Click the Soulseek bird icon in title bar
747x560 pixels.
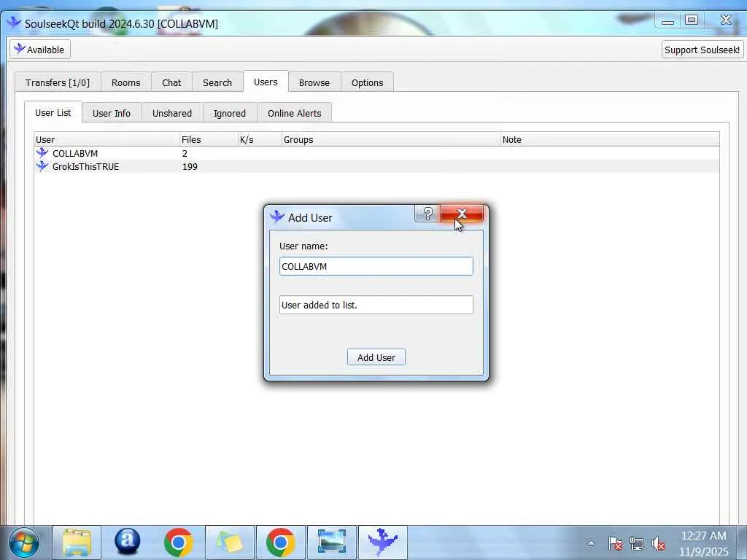coord(14,23)
